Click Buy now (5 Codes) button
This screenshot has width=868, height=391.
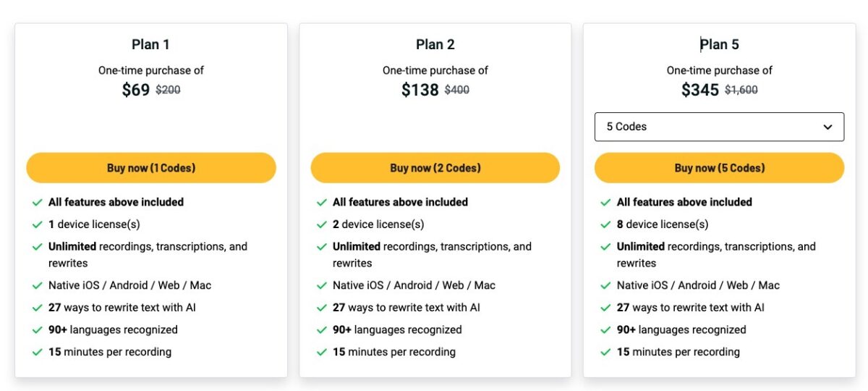pos(720,168)
